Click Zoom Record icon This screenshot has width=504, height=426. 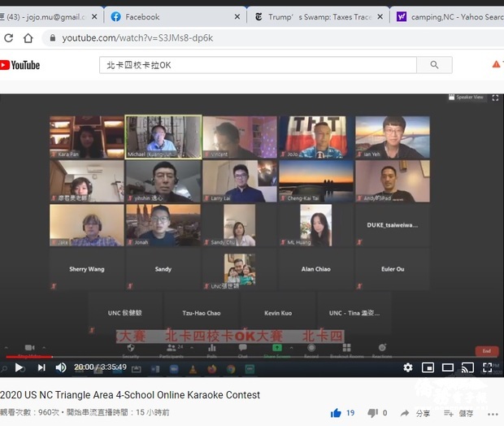point(311,348)
